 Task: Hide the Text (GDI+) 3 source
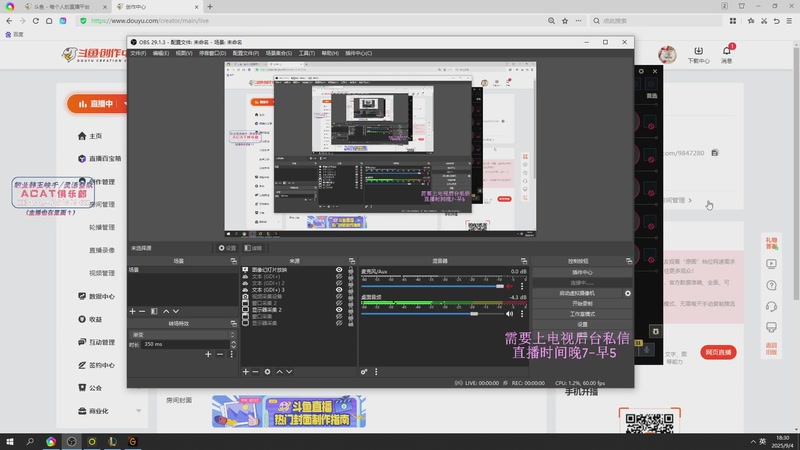click(339, 290)
